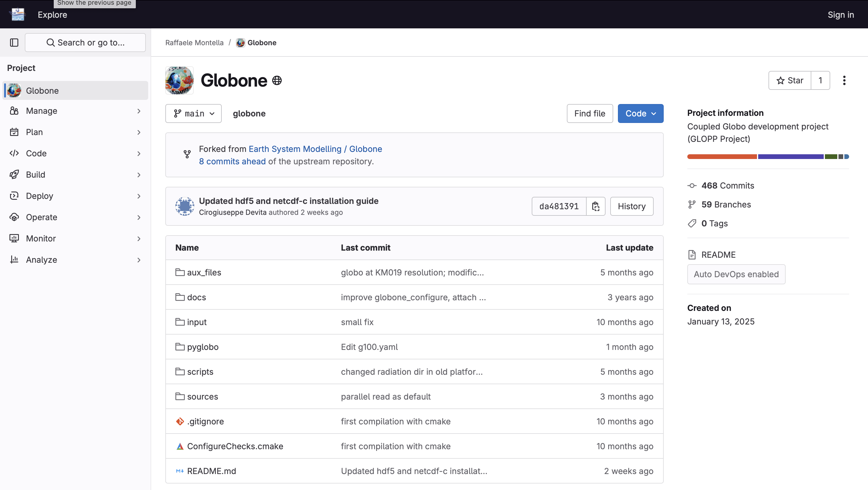Click the .gitignore git file icon
The width and height of the screenshot is (868, 490).
click(x=180, y=421)
